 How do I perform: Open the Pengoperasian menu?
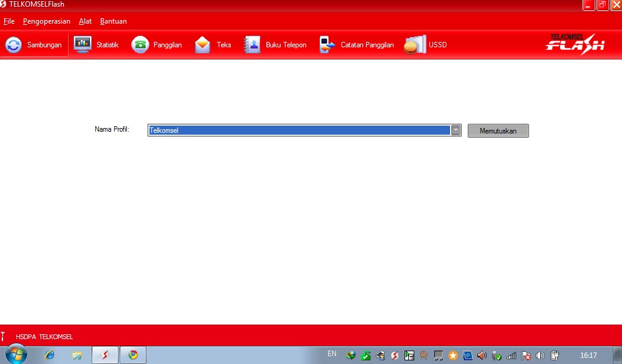point(47,21)
